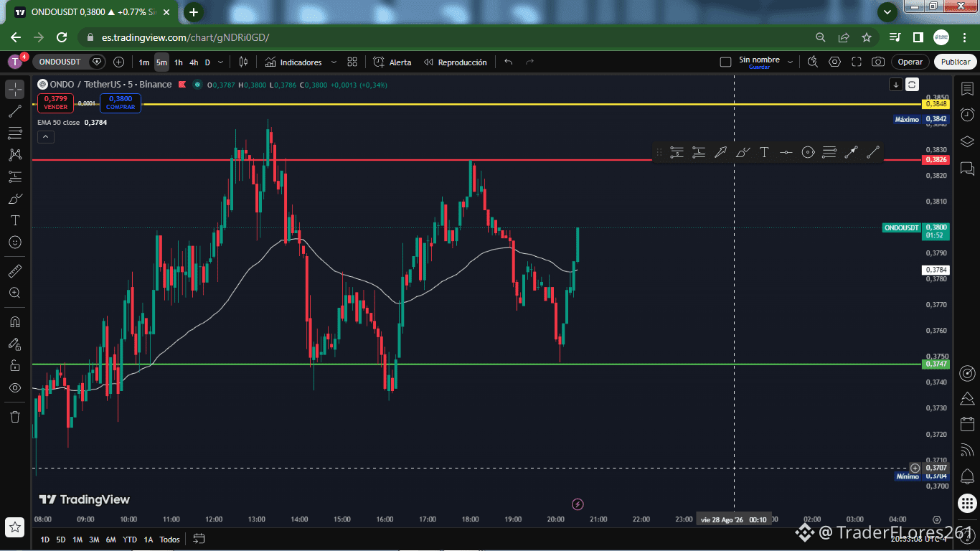Open the object tree layers panel
The width and height of the screenshot is (980, 551).
[x=967, y=141]
